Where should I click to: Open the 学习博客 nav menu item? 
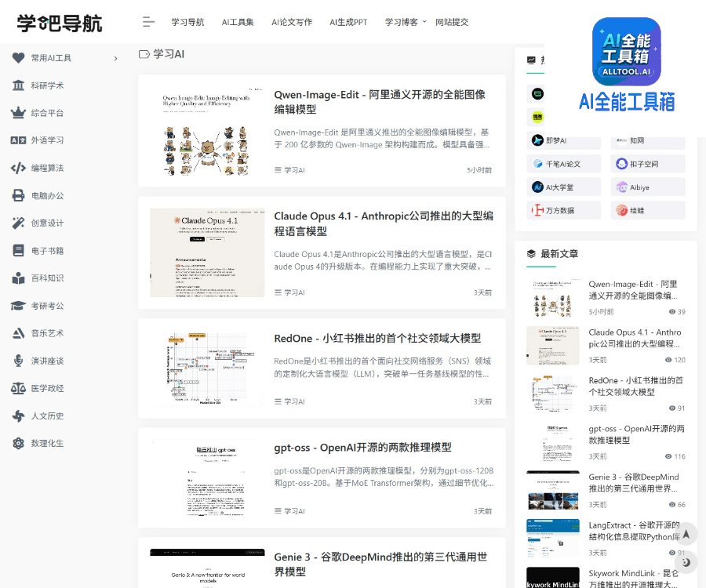402,22
